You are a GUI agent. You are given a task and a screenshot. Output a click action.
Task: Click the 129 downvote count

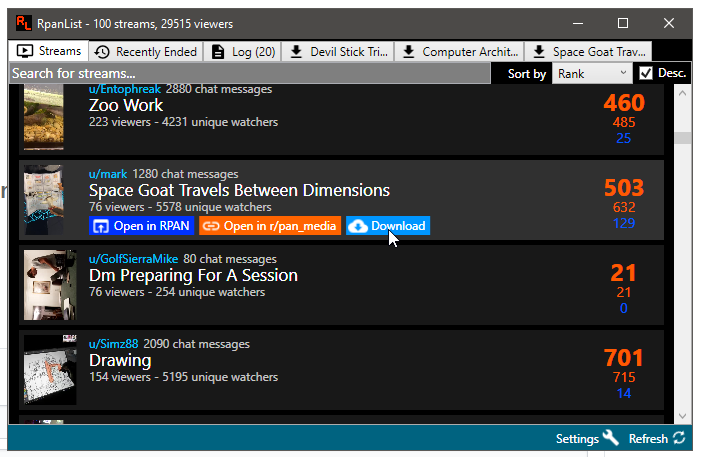pos(624,223)
